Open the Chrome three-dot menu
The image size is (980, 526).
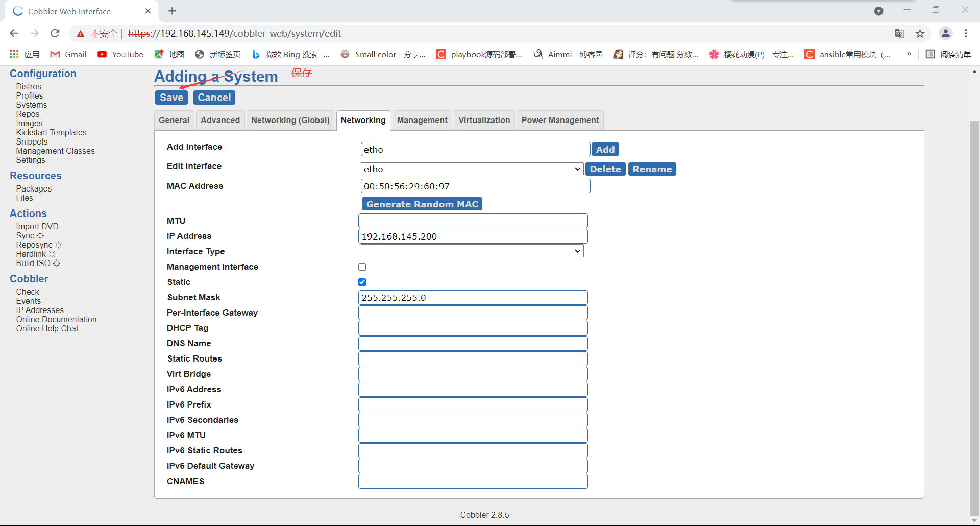966,33
